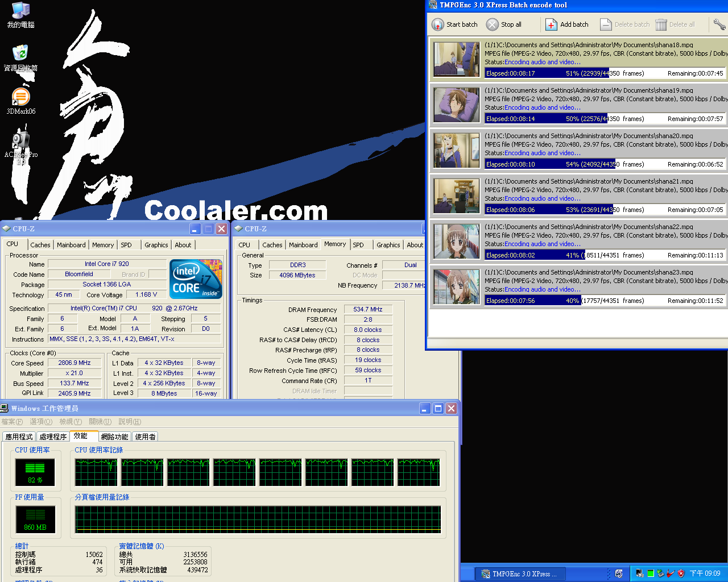Click the language bar icon in taskbar
The width and height of the screenshot is (728, 582).
(619, 573)
